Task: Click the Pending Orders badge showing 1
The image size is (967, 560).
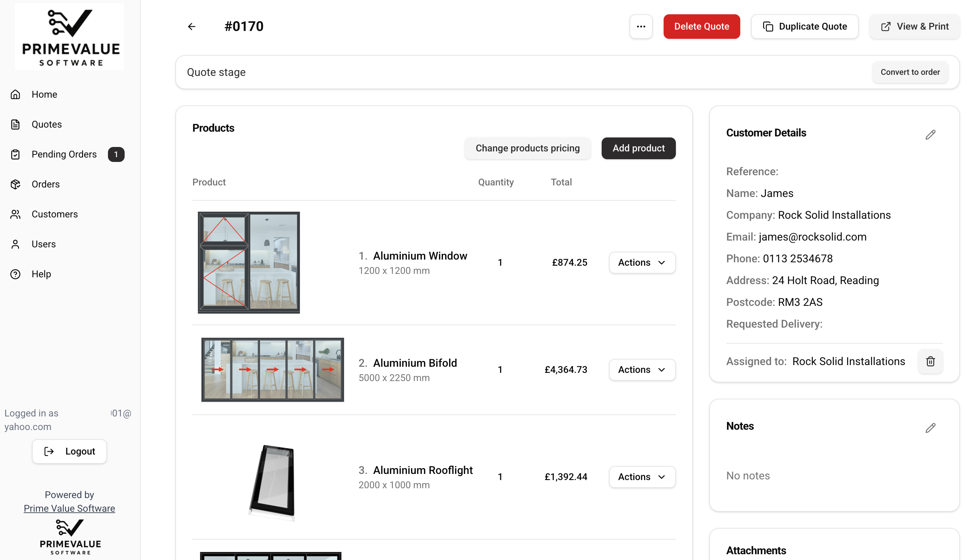Action: (116, 154)
